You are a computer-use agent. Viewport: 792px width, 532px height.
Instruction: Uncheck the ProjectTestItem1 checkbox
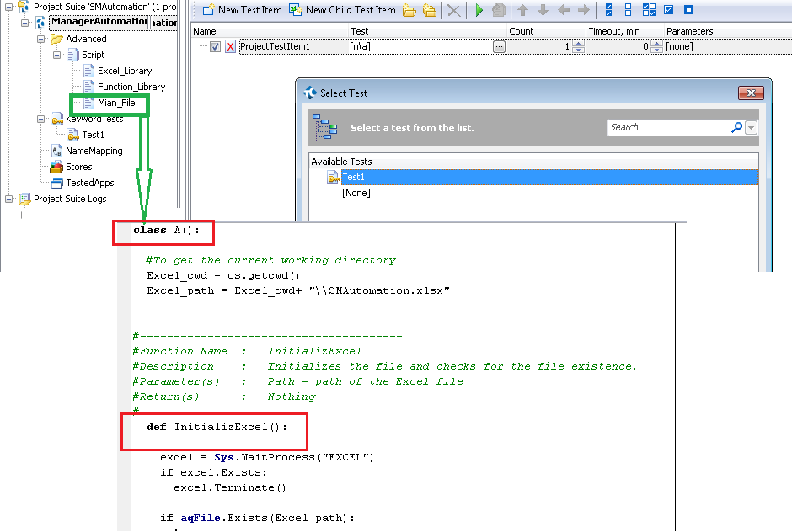tap(215, 47)
